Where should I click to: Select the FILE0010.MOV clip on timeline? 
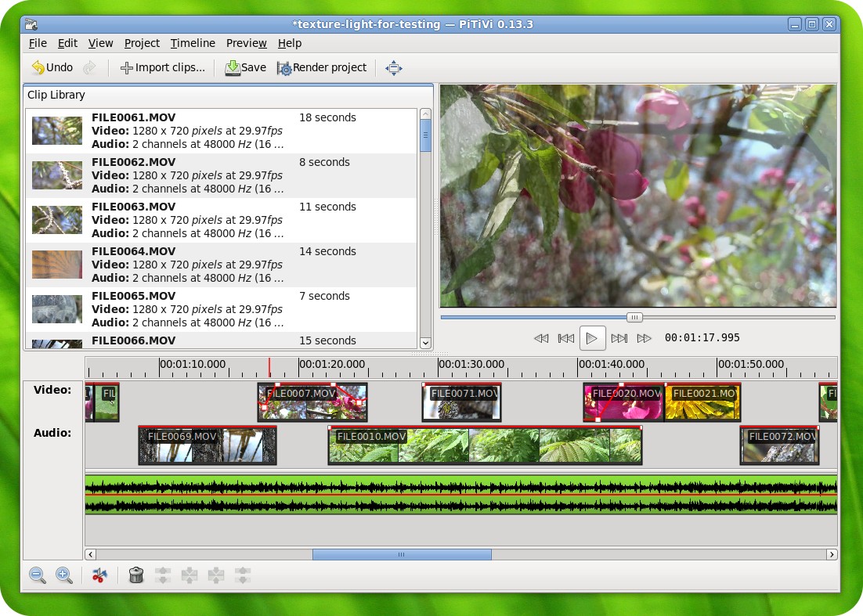[x=484, y=446]
